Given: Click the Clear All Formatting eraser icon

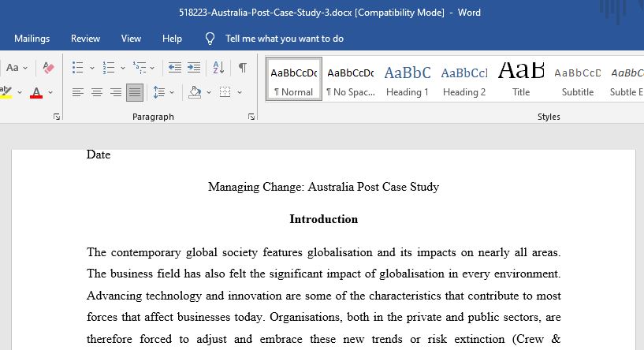Looking at the screenshot, I should 48,67.
